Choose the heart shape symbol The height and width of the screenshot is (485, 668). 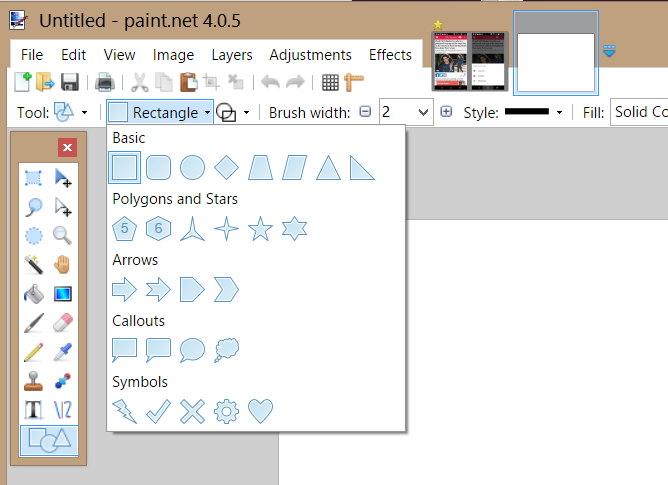click(x=260, y=411)
